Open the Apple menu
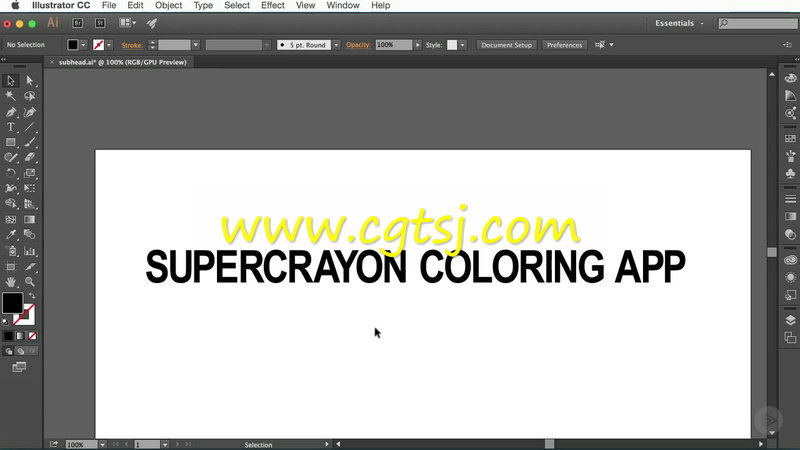Screen dimensions: 800x450 [x=15, y=6]
